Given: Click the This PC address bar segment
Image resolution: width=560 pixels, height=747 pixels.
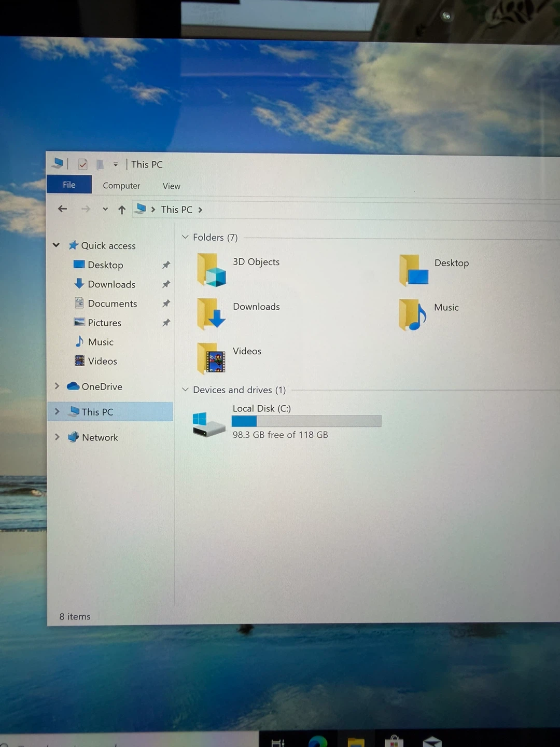Looking at the screenshot, I should pos(176,210).
